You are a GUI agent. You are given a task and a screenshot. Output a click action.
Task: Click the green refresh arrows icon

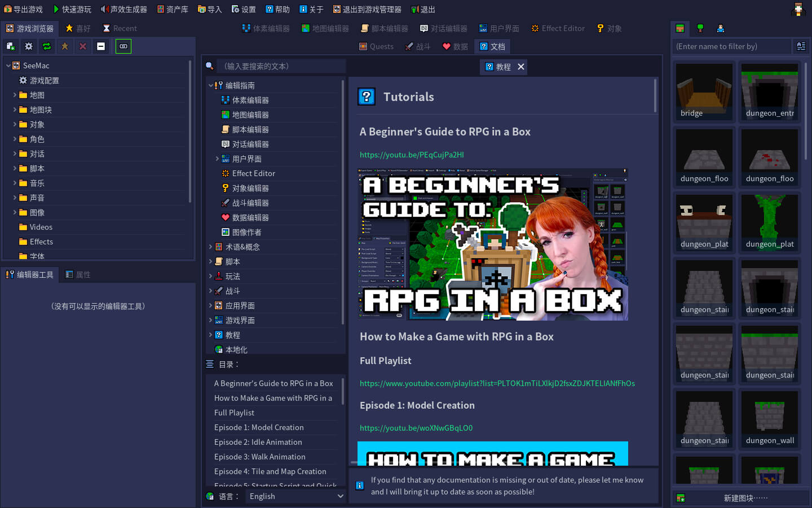(x=47, y=46)
